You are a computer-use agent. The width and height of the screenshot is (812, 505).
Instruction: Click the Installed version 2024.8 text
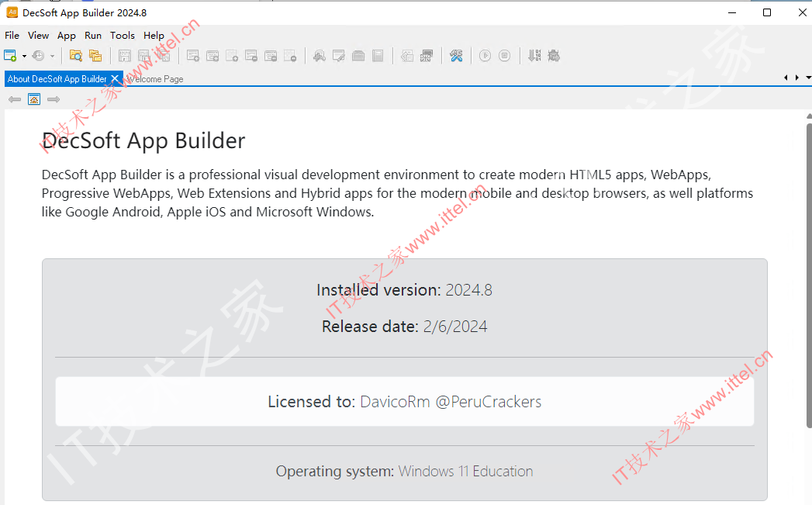[x=404, y=290]
